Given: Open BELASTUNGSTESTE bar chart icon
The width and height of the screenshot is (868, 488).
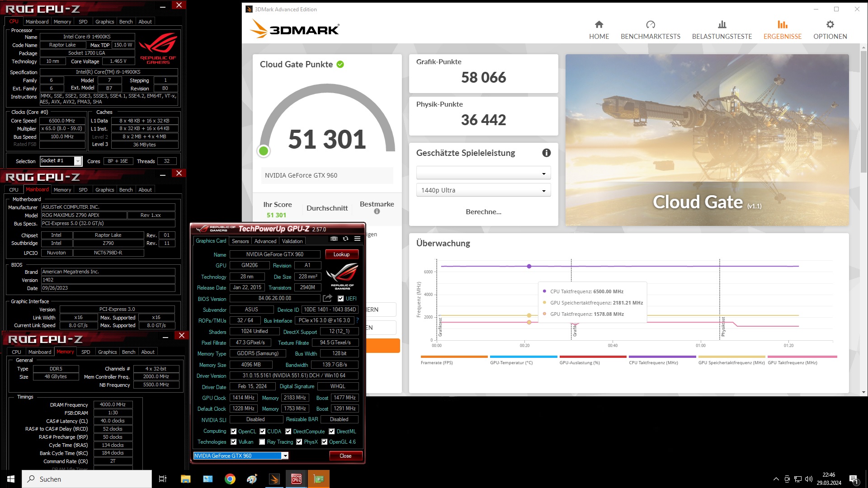Looking at the screenshot, I should (722, 24).
